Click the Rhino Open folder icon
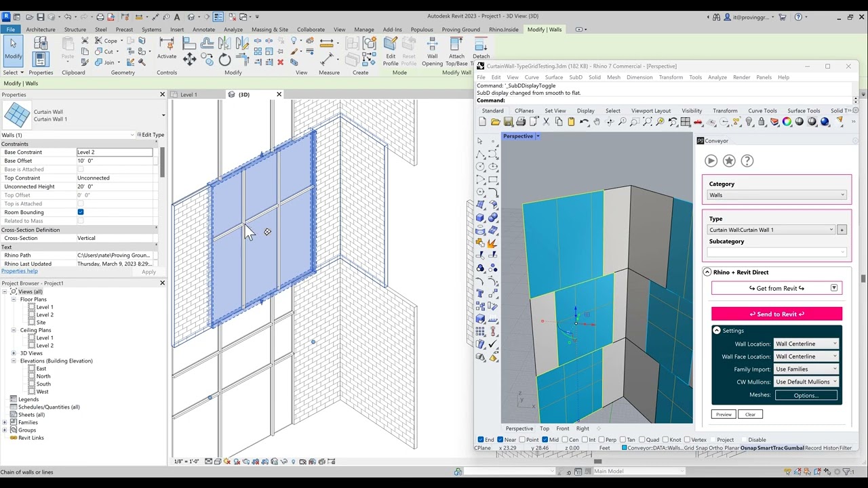This screenshot has width=868, height=488. [495, 122]
